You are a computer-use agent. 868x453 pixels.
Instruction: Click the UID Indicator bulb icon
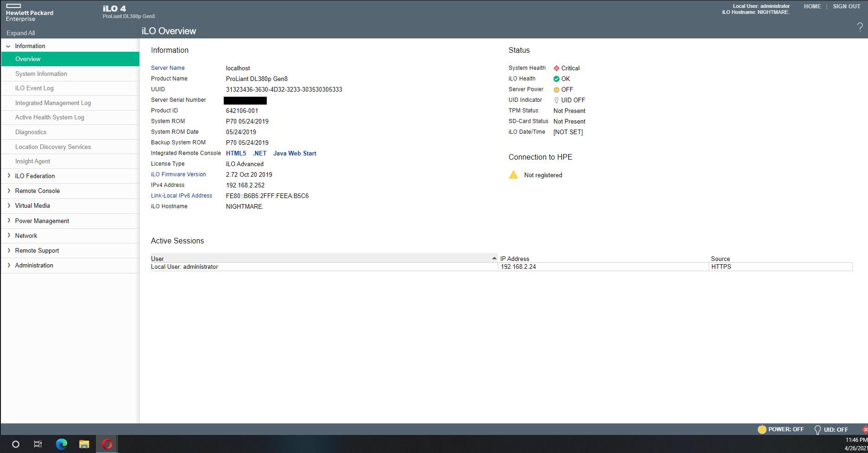[556, 100]
